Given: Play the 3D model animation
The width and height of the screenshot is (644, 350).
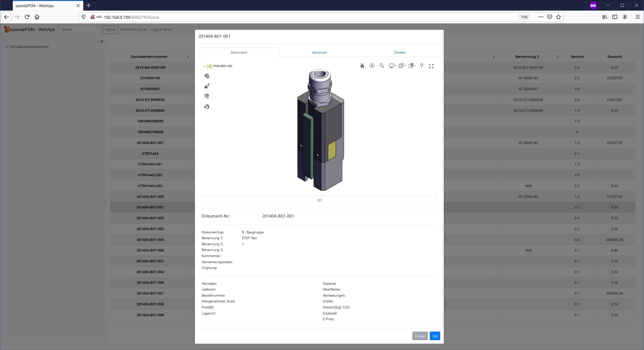Looking at the screenshot, I should point(372,66).
